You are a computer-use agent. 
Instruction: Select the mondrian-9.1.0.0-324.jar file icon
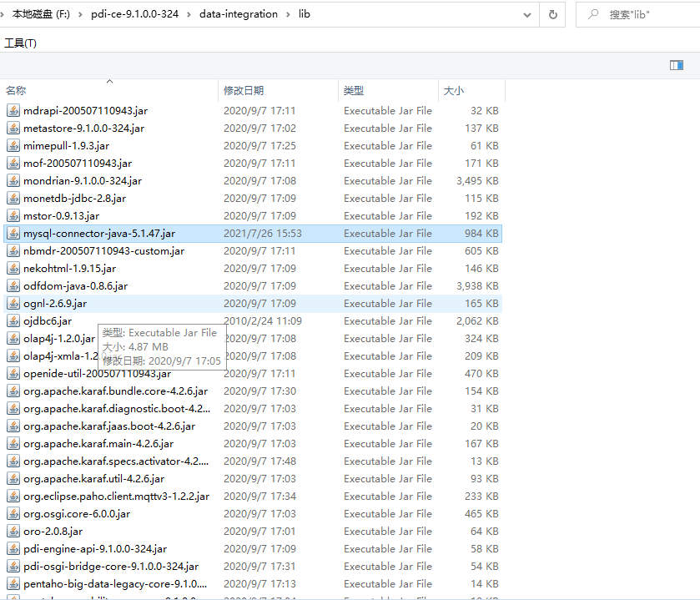(13, 180)
